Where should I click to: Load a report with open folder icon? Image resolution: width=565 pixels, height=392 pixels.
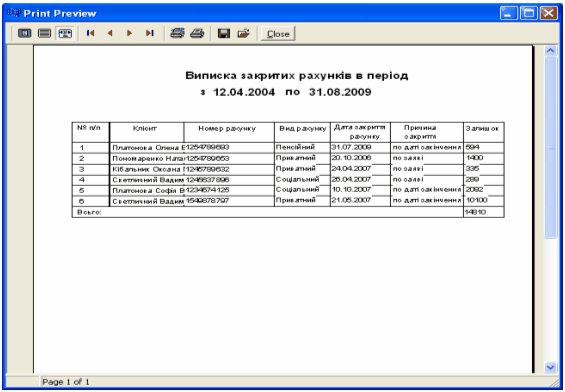[244, 34]
